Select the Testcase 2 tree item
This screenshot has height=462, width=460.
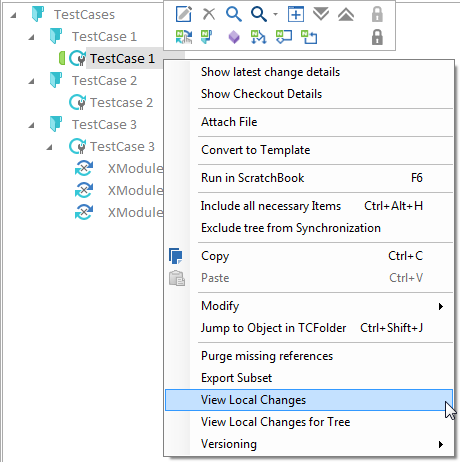[x=121, y=103]
